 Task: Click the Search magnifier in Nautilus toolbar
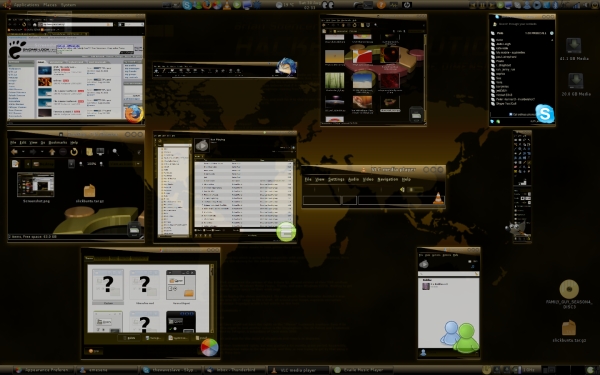[x=115, y=152]
